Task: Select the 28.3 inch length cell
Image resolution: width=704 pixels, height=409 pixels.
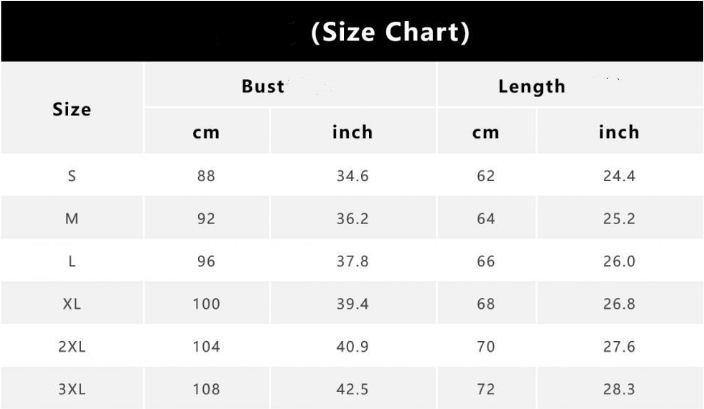Action: [619, 389]
